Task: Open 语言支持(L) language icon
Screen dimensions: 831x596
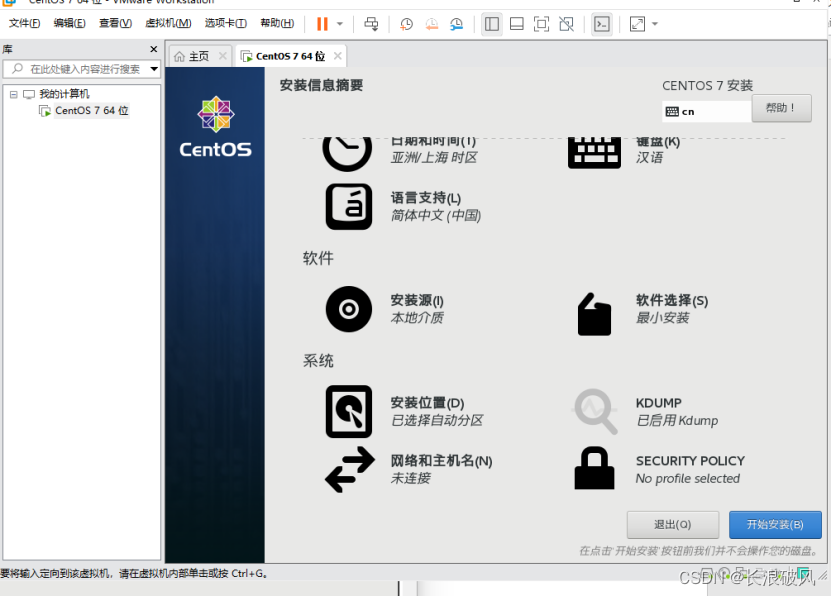Action: point(349,207)
